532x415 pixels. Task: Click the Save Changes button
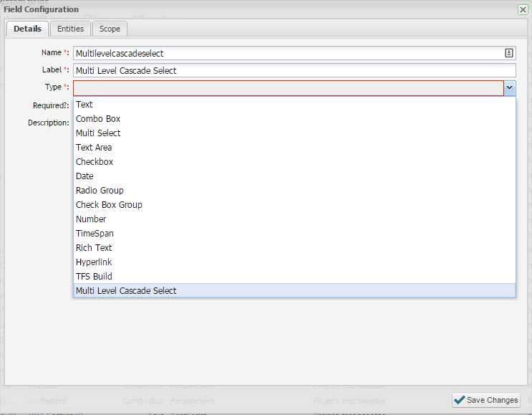point(486,400)
